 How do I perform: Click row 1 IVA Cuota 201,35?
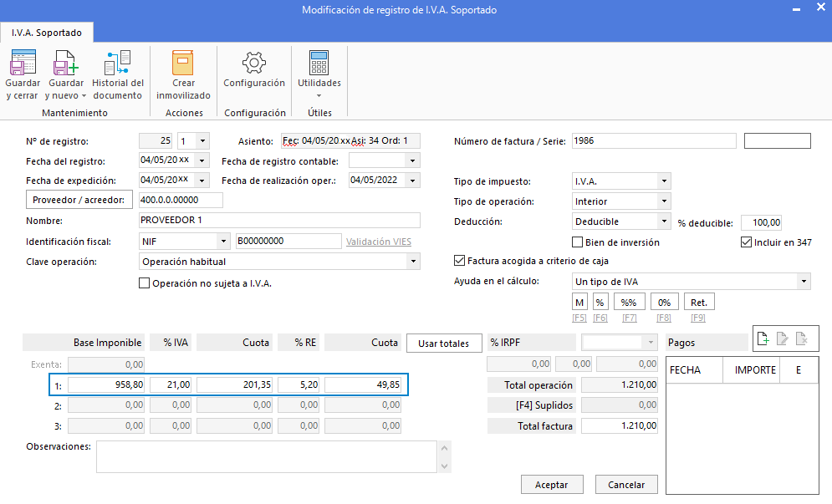coord(234,384)
